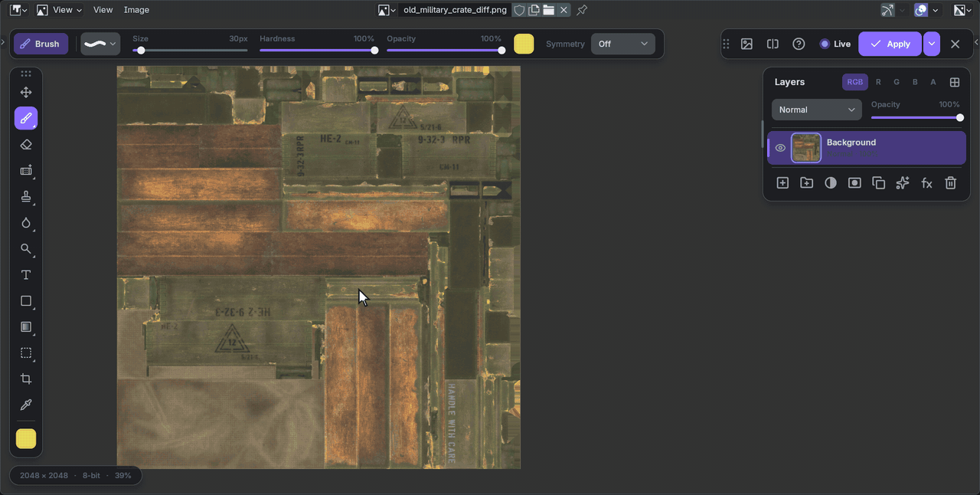
Task: Add a new layer in Layers panel
Action: [x=782, y=183]
